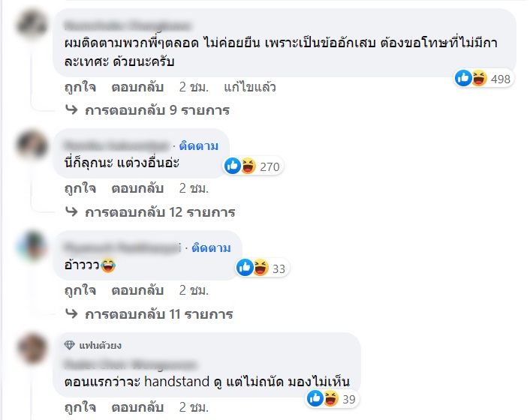Open reactions on the handstand comment

(323, 399)
